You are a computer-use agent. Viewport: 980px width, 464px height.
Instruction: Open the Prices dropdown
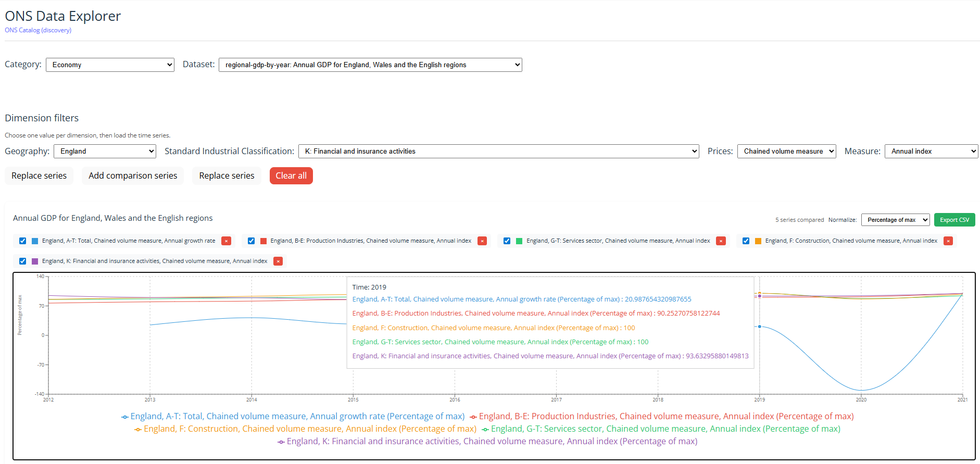(x=786, y=151)
